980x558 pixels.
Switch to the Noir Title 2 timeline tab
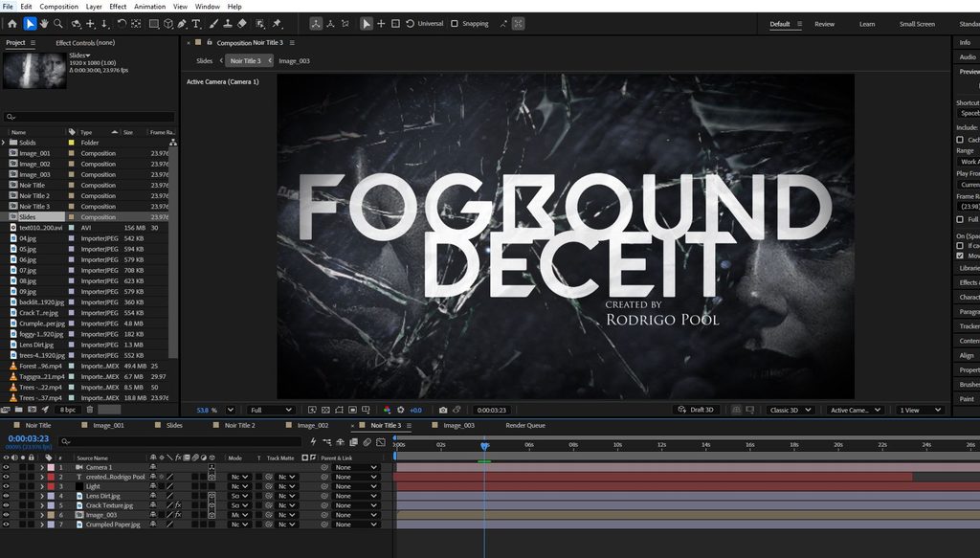coord(240,426)
